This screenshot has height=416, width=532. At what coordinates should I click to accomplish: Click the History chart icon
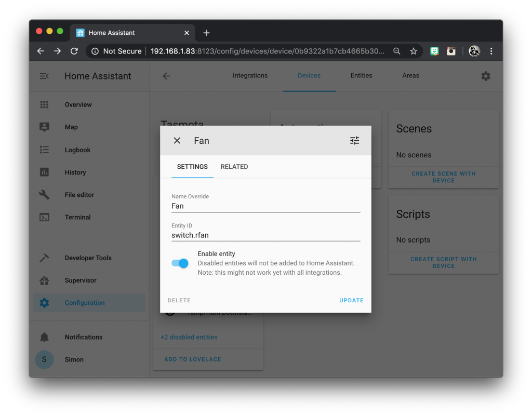(x=44, y=172)
